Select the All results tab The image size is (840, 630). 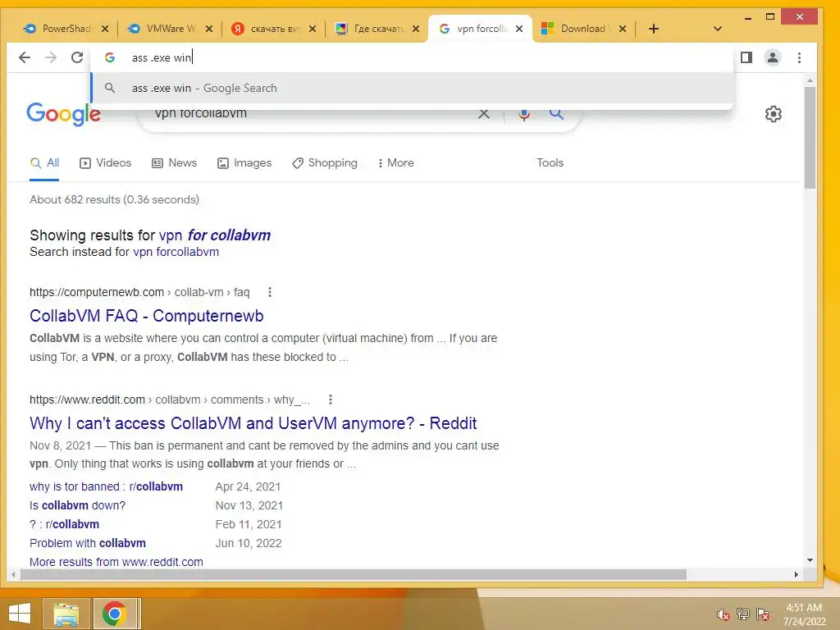click(x=44, y=163)
